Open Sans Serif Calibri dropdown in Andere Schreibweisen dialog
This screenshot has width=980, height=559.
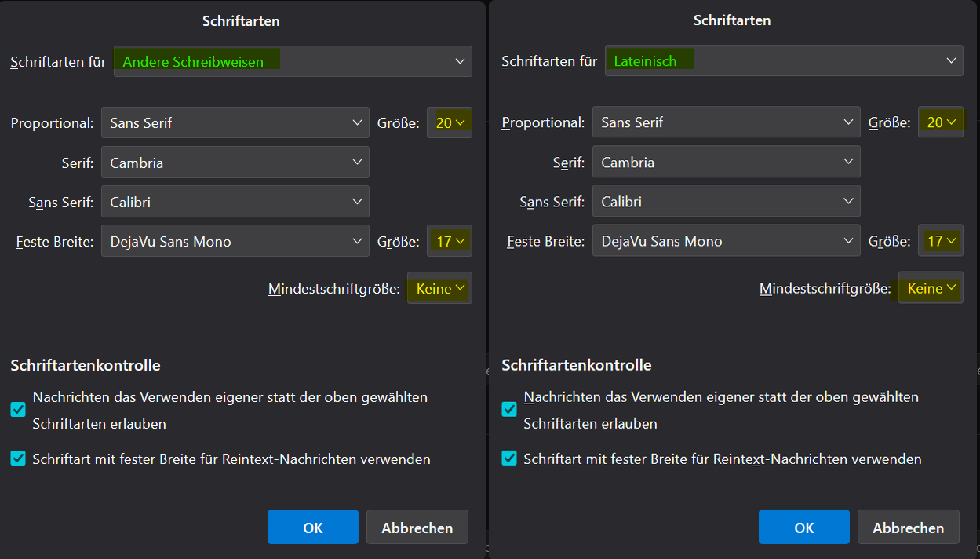[235, 202]
